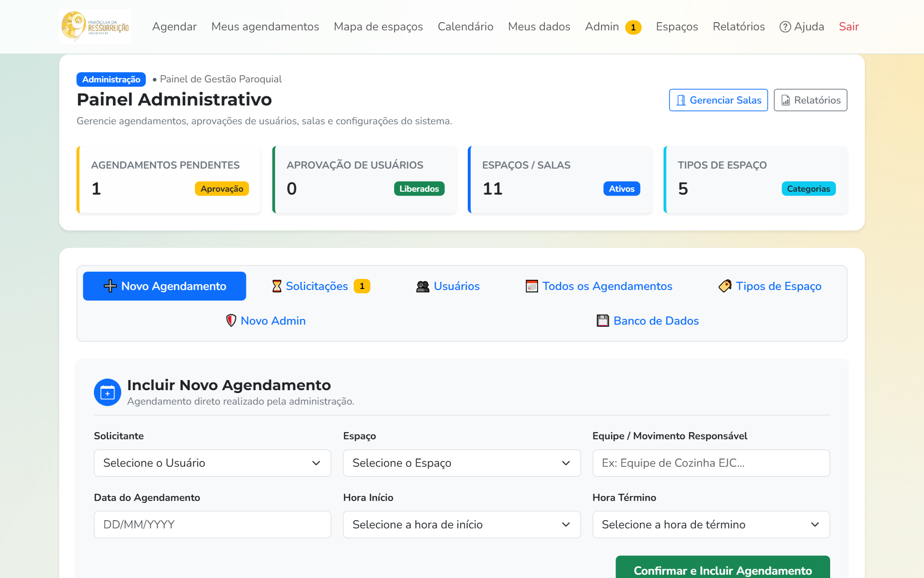This screenshot has width=924, height=578.
Task: Click the yellow counter badge on Solicitações
Action: [x=362, y=286]
